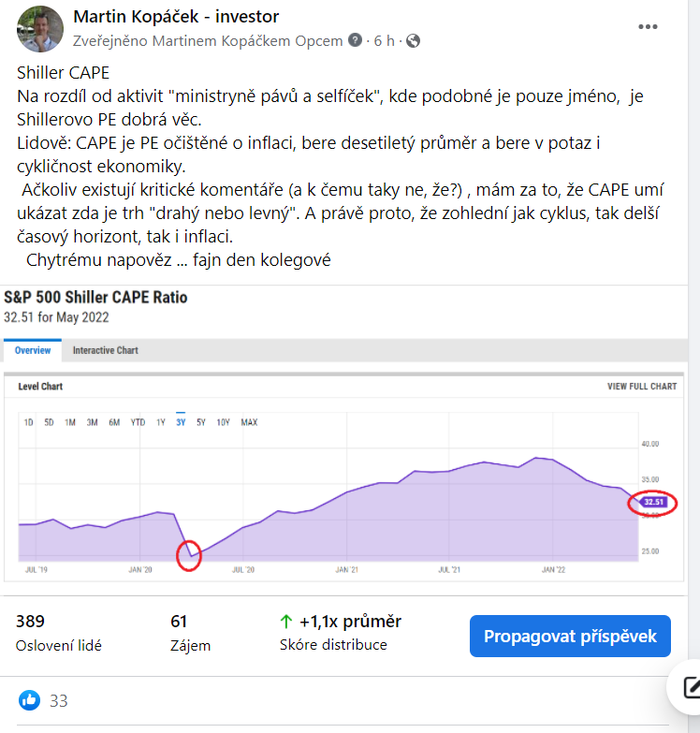Choose the 5Y chart range
Image resolution: width=700 pixels, height=733 pixels.
(x=200, y=422)
